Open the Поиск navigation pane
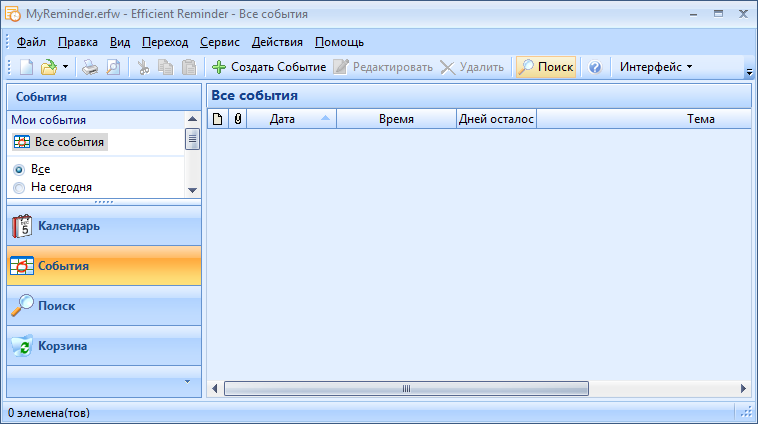Screen dimensions: 758x424 pyautogui.click(x=104, y=306)
